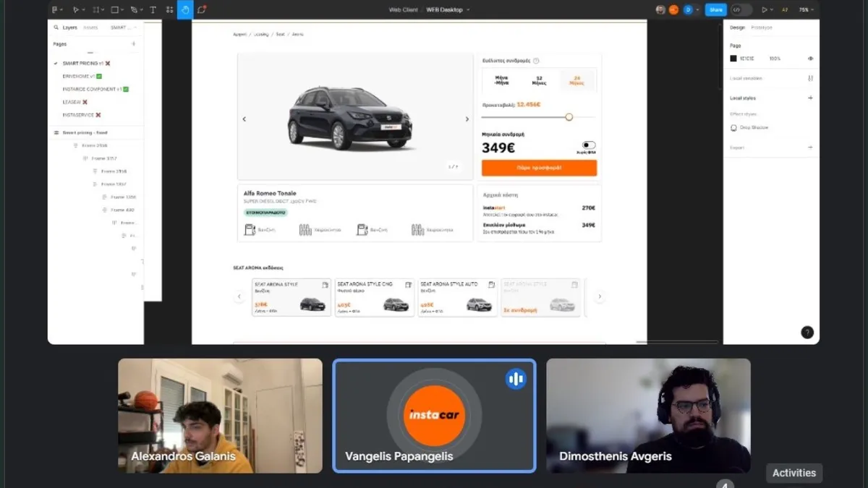868x488 pixels.
Task: Click the Web Client project link
Action: click(404, 9)
